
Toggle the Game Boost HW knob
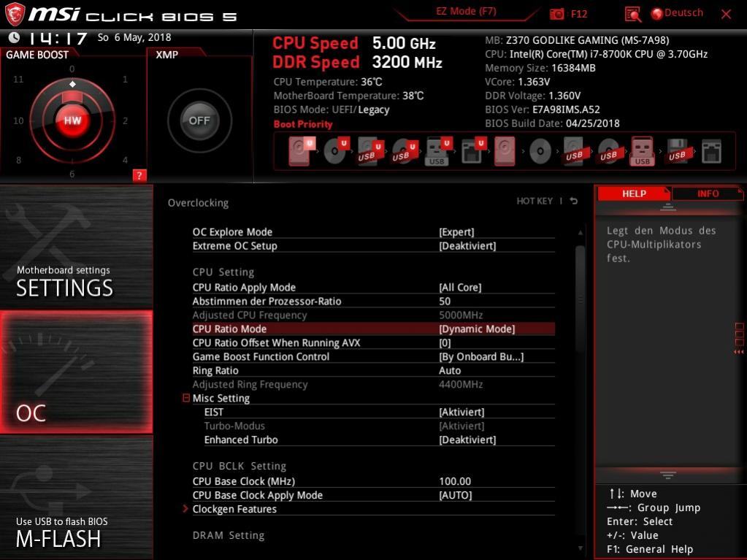point(72,120)
